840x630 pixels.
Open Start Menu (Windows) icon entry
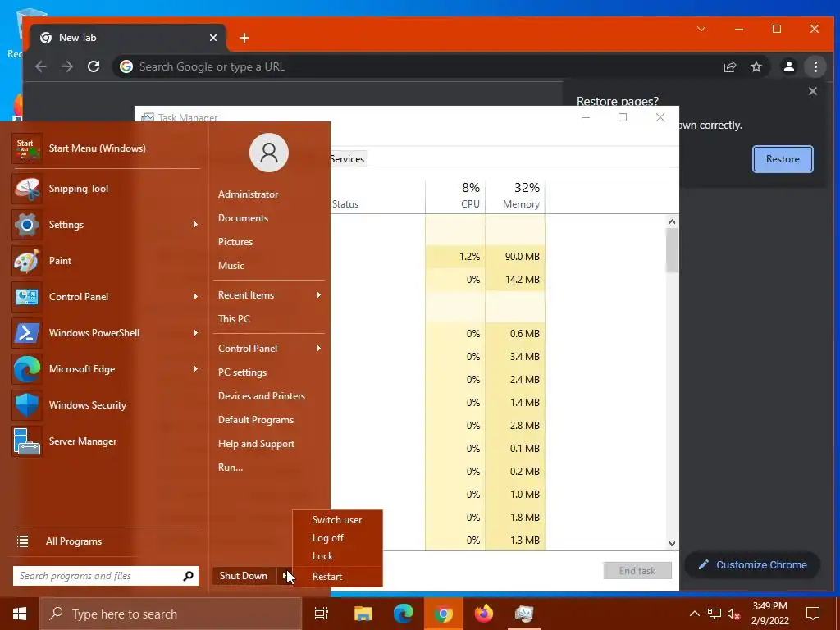27,148
